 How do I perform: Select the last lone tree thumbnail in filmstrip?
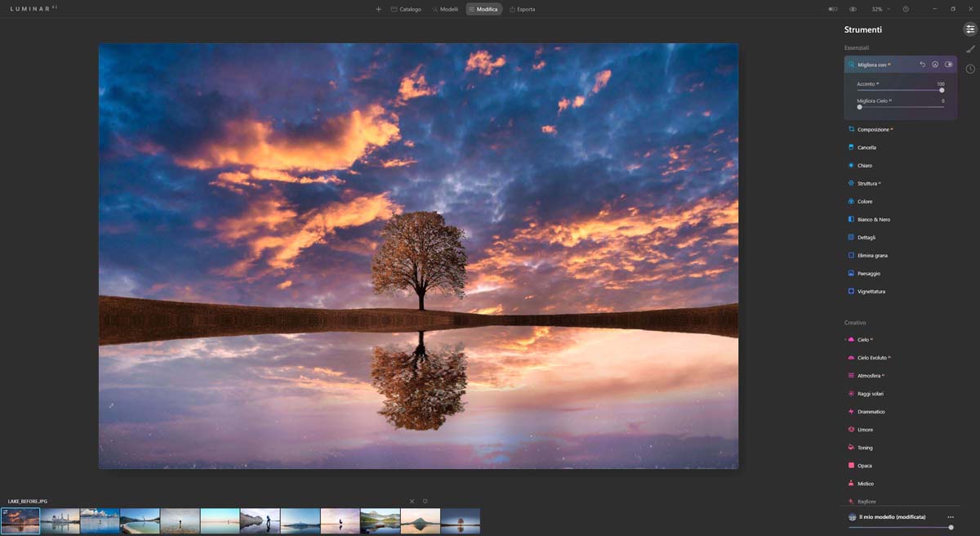(x=460, y=520)
